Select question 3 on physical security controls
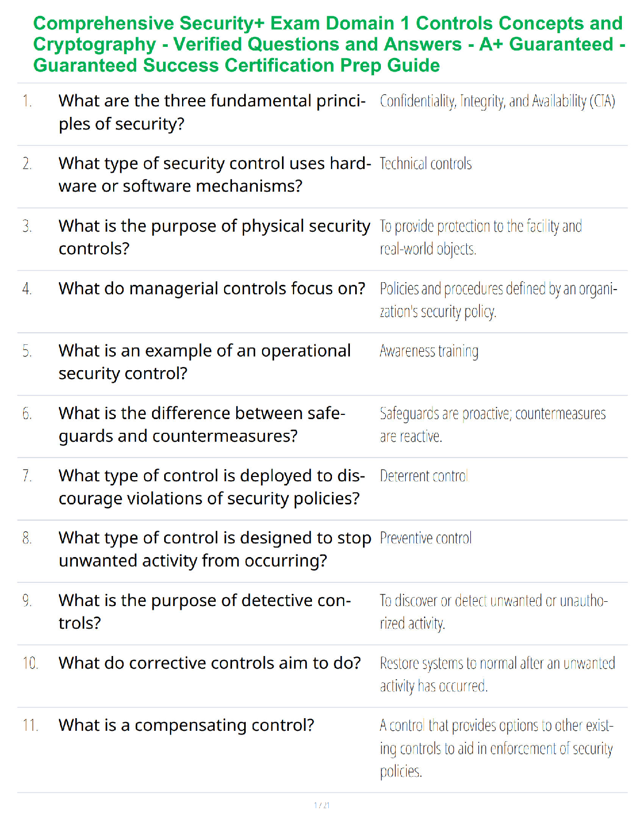 [x=214, y=237]
